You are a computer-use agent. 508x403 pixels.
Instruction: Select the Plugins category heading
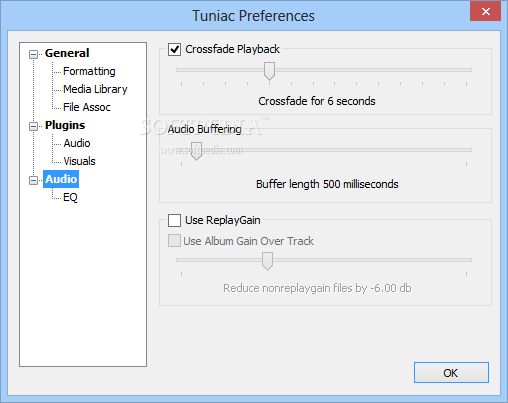pos(65,125)
